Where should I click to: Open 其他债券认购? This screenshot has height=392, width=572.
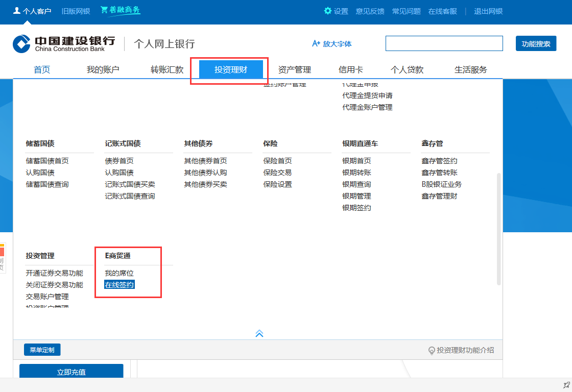click(205, 173)
